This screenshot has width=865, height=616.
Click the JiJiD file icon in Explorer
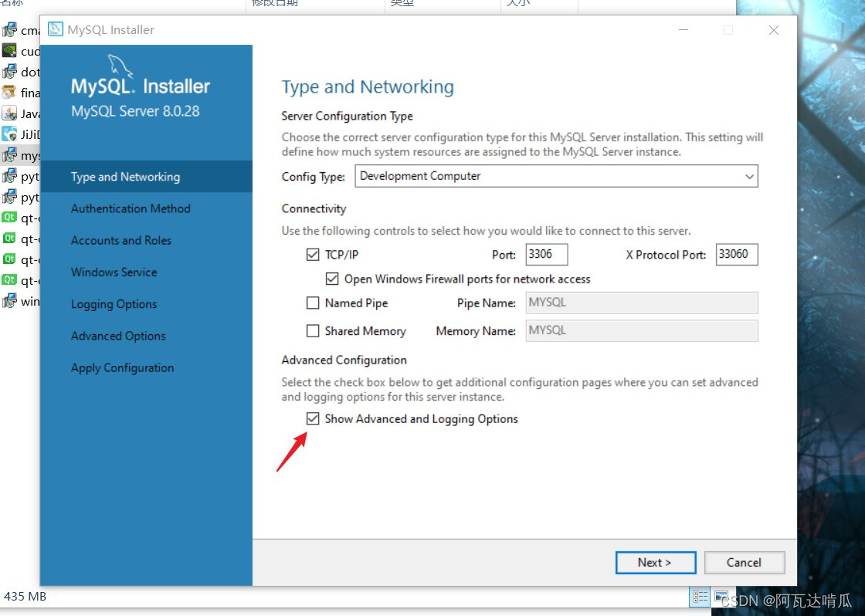[9, 134]
